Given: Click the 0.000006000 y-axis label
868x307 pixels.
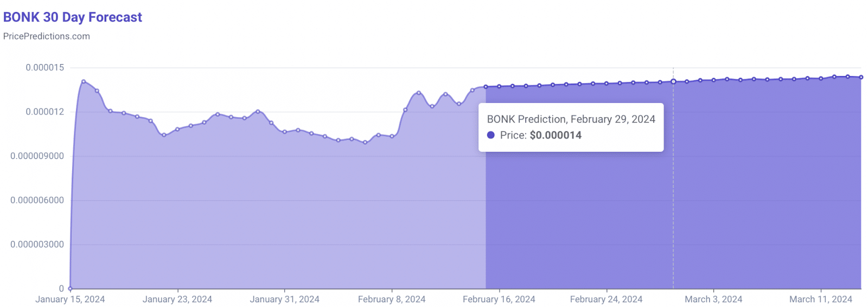Looking at the screenshot, I should click(x=37, y=200).
